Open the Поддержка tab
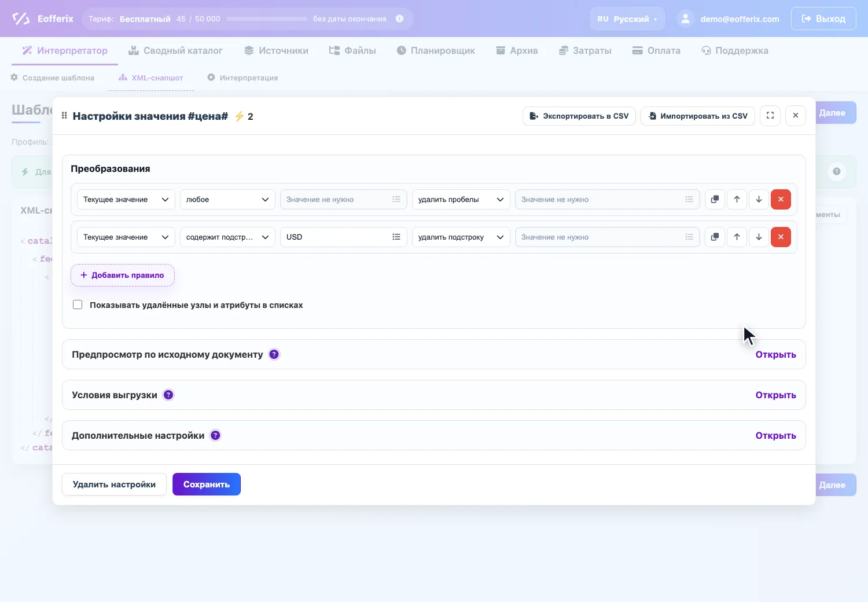The height and width of the screenshot is (602, 868). [734, 50]
